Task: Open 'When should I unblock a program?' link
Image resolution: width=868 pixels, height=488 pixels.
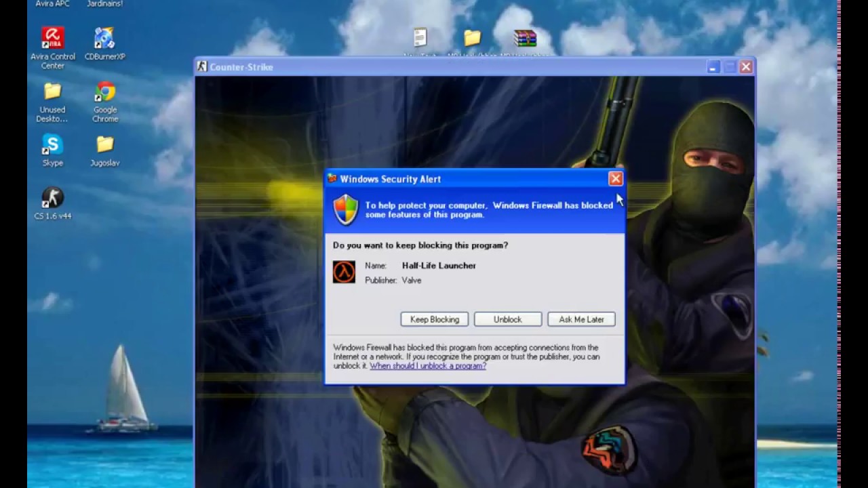Action: [428, 365]
